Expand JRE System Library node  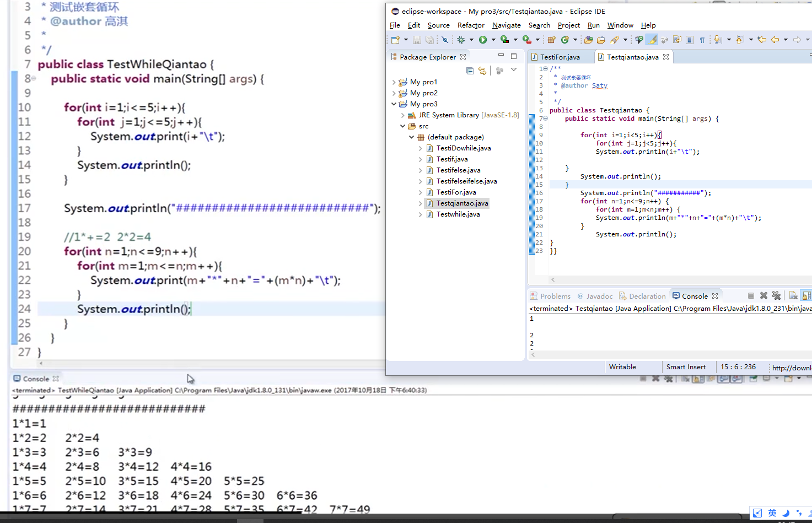click(402, 115)
